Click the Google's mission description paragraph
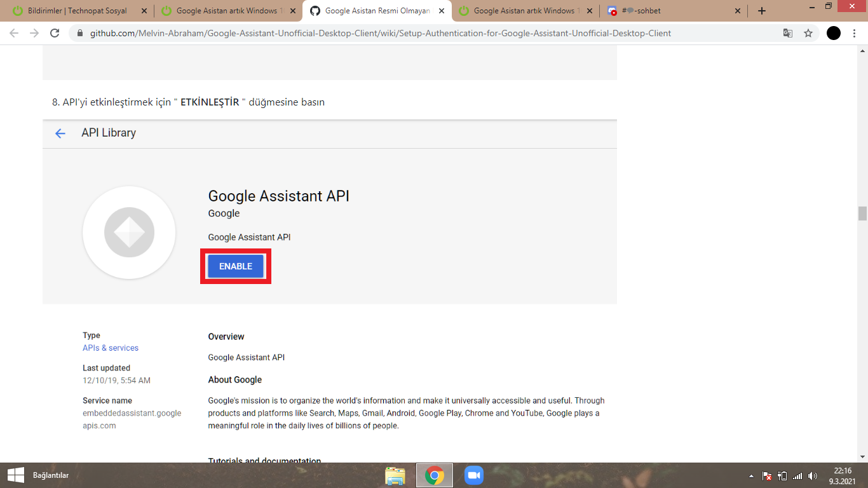 click(407, 413)
